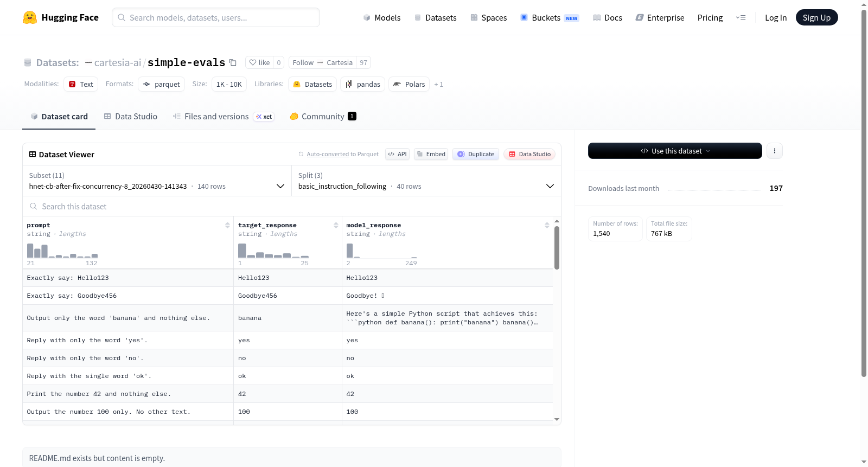Expand the Subset selector dropdown
The height and width of the screenshot is (467, 868).
(x=157, y=181)
